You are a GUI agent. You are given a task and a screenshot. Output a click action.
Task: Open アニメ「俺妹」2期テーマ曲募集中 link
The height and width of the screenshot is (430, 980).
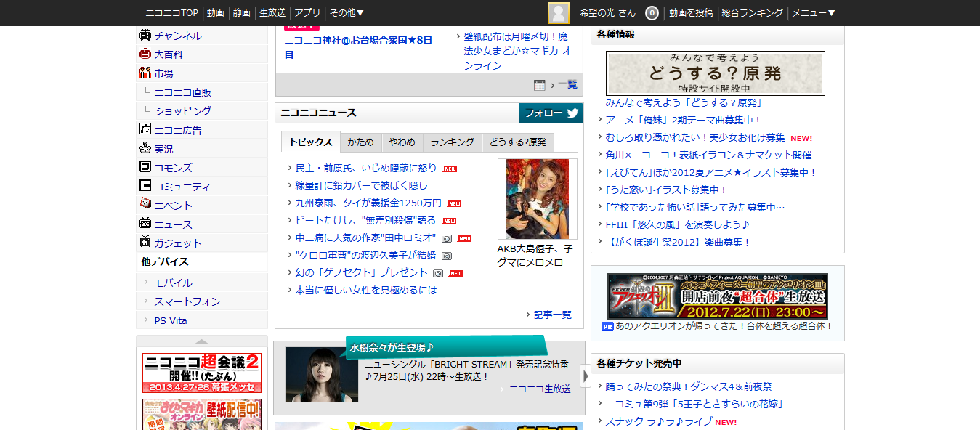pos(683,120)
